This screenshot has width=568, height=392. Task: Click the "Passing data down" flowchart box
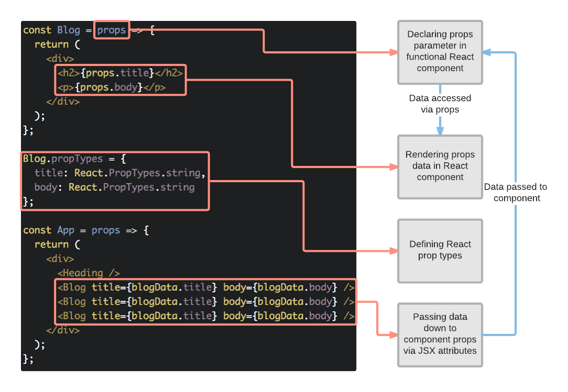440,334
